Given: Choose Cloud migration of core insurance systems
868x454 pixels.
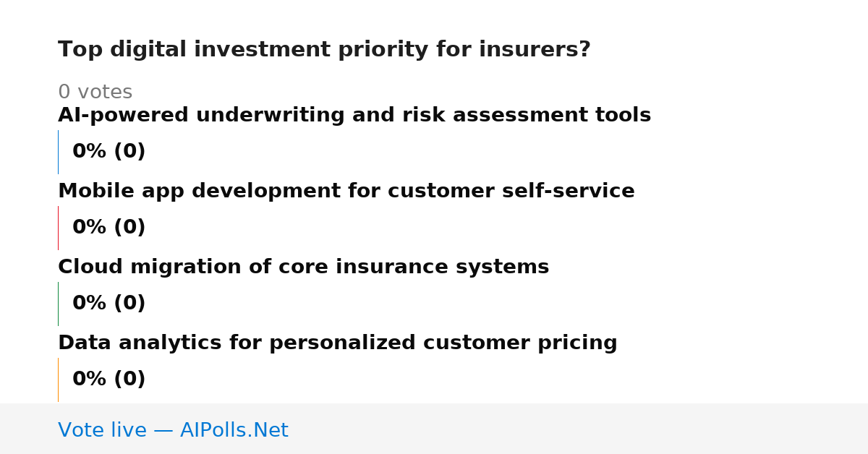Looking at the screenshot, I should click(304, 267).
